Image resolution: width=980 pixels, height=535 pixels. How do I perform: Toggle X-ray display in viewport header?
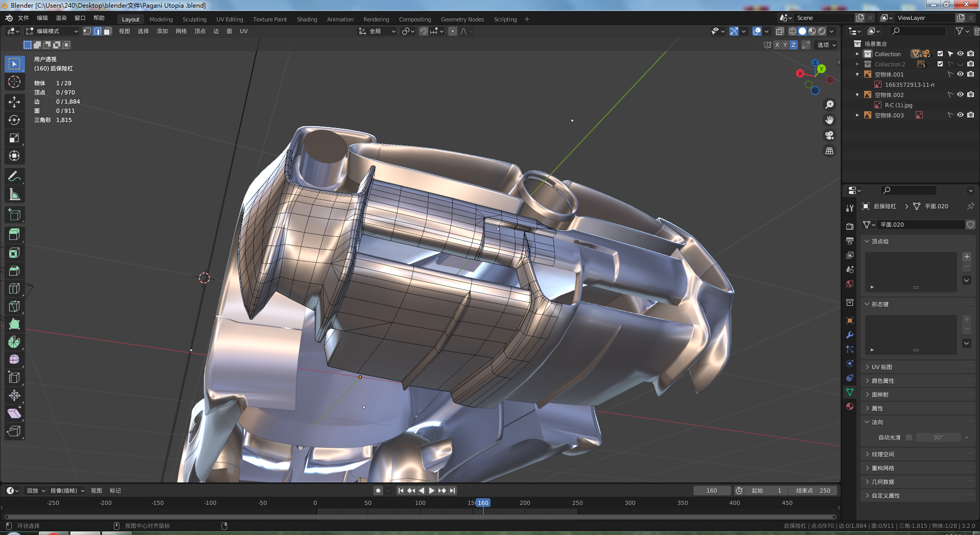pyautogui.click(x=779, y=31)
